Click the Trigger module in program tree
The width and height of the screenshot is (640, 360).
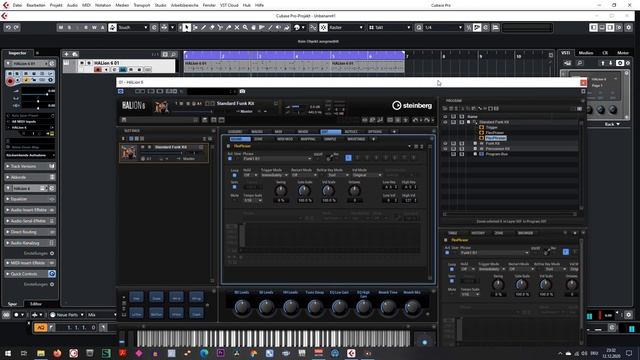pyautogui.click(x=491, y=127)
